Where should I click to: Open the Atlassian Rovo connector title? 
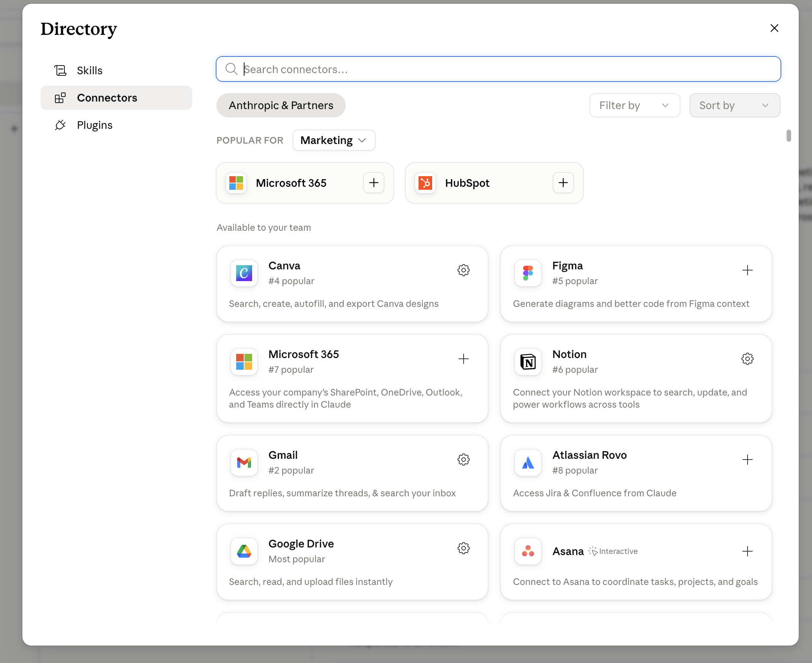589,455
